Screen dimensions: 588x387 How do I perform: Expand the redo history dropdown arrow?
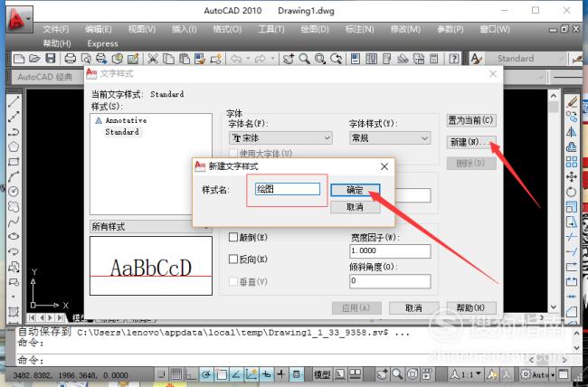click(x=272, y=59)
